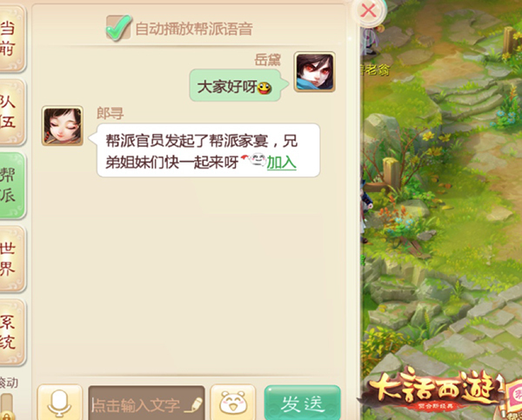Switch to the 世界 chat channel tab
The width and height of the screenshot is (522, 420).
coord(10,259)
